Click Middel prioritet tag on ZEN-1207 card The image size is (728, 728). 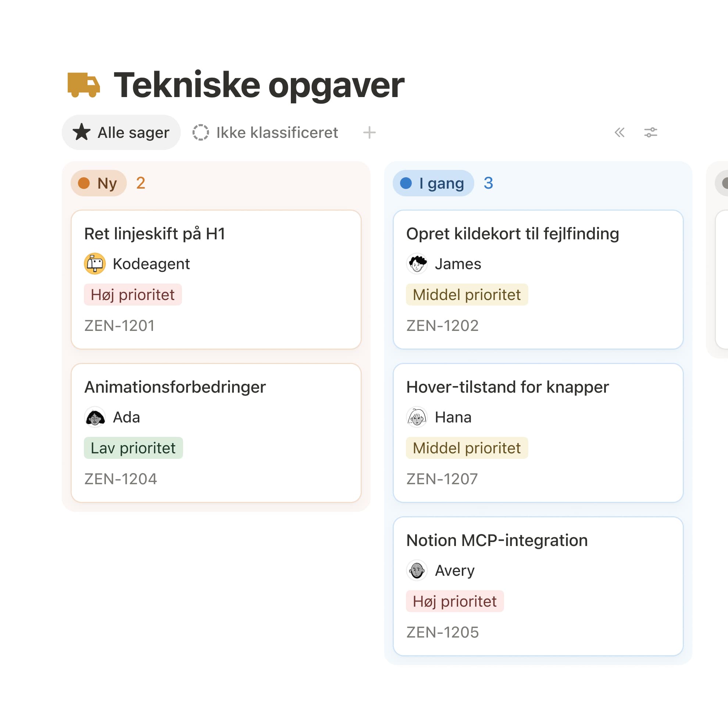click(x=467, y=448)
